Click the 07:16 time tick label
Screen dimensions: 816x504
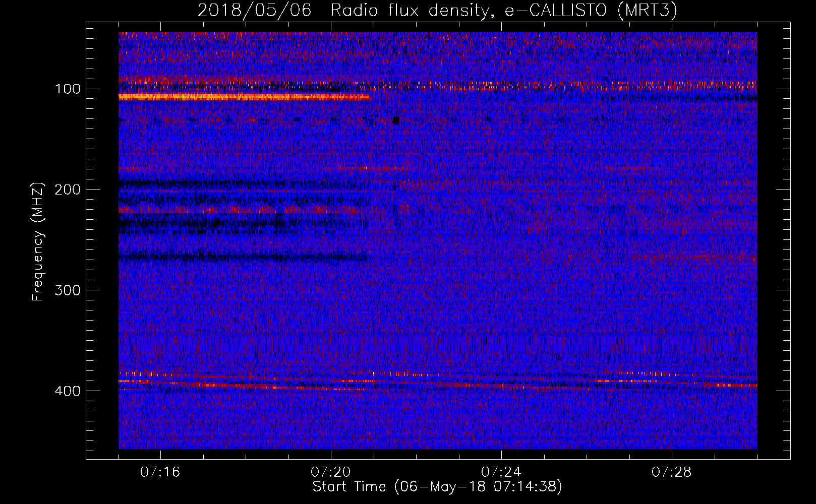160,472
